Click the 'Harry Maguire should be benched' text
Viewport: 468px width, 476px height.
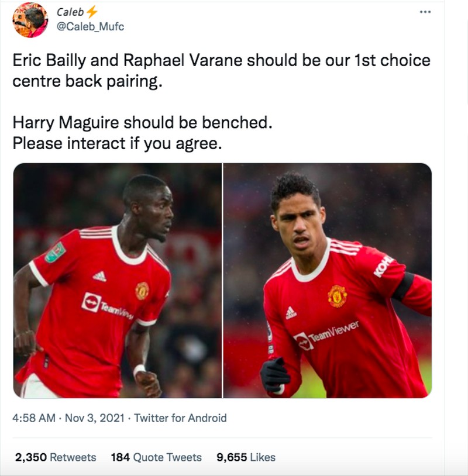point(143,123)
